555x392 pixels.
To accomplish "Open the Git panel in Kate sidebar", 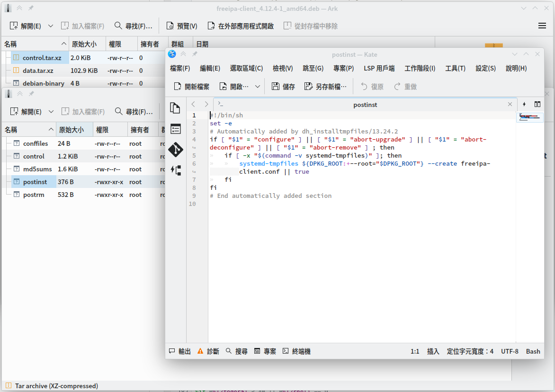I will click(176, 150).
